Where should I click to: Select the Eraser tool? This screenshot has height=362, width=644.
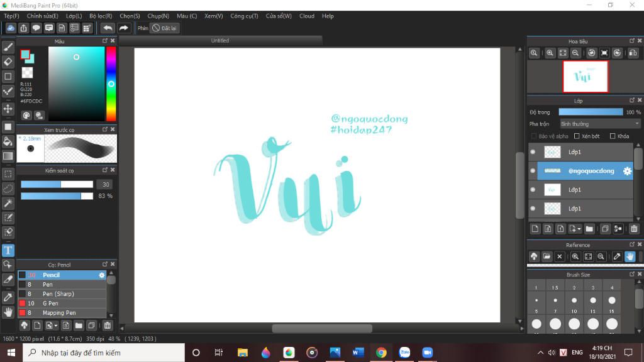pos(8,62)
